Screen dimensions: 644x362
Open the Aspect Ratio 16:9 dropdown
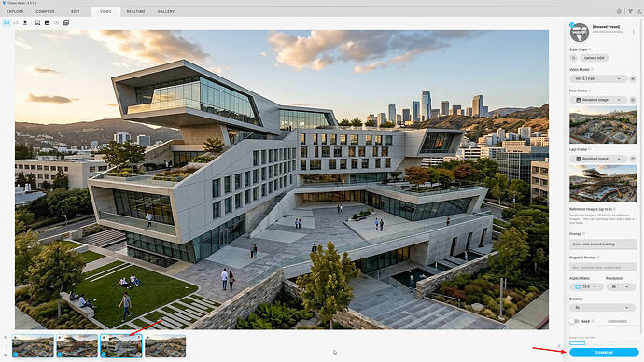[x=586, y=287]
